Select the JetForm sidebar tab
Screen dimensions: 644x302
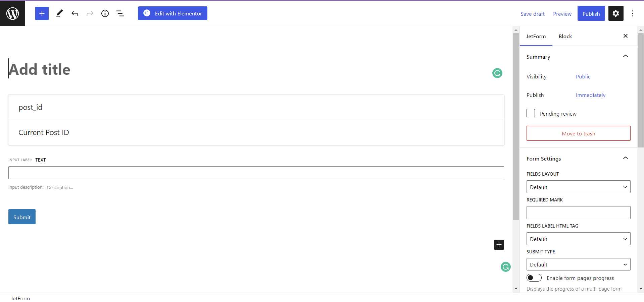point(536,37)
